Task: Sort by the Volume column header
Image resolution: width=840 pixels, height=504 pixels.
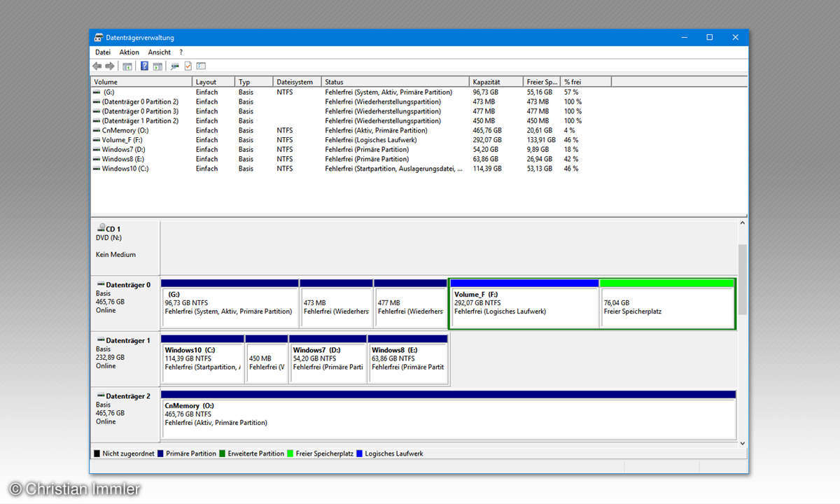Action: coord(141,82)
